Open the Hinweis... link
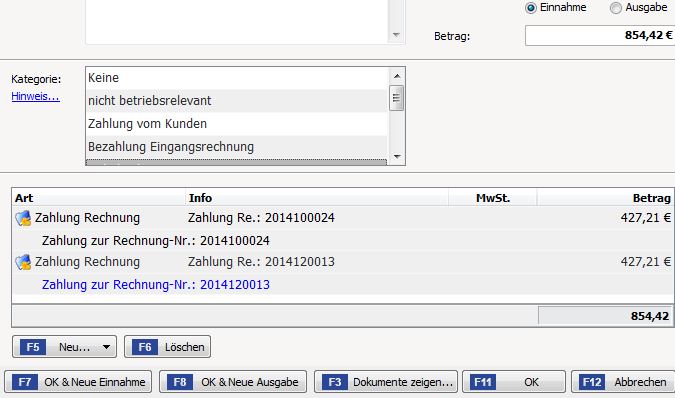The width and height of the screenshot is (675, 398). tap(35, 96)
